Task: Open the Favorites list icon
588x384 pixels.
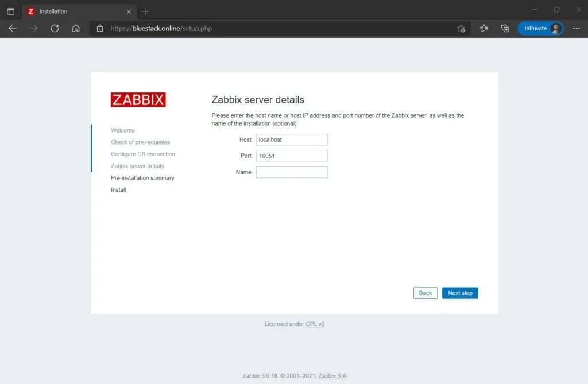Action: pos(484,29)
